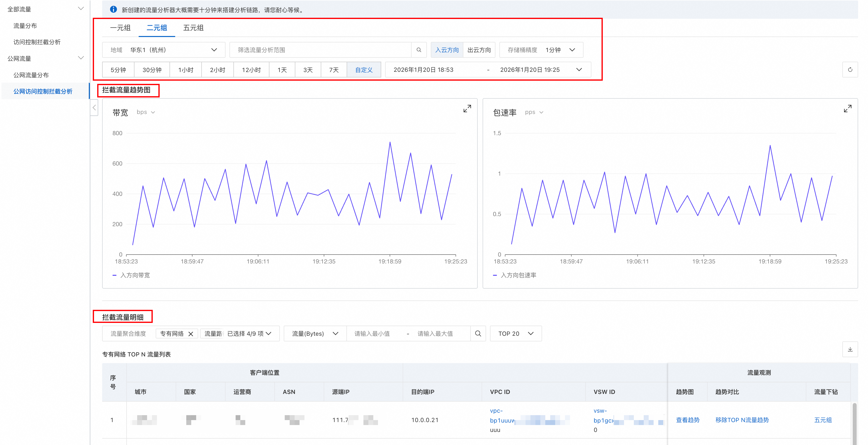Switch to 出云方向 traffic direction

[x=479, y=50]
